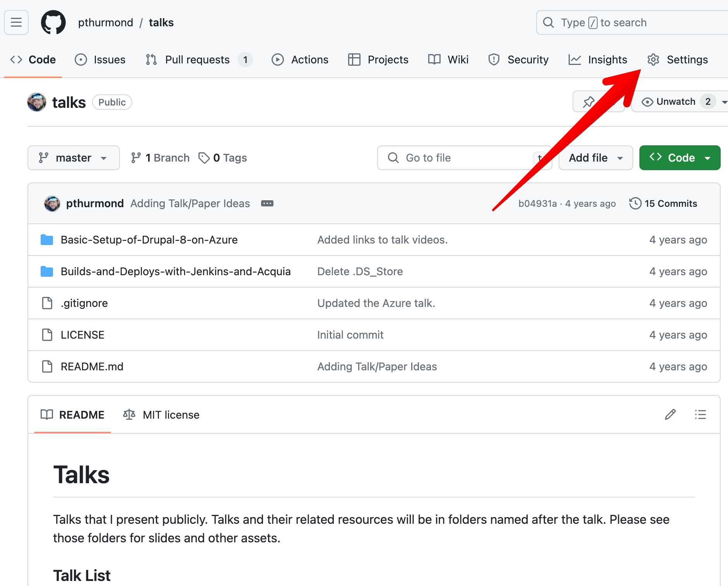Edit the README with the pencil icon
The width and height of the screenshot is (728, 586).
(670, 414)
